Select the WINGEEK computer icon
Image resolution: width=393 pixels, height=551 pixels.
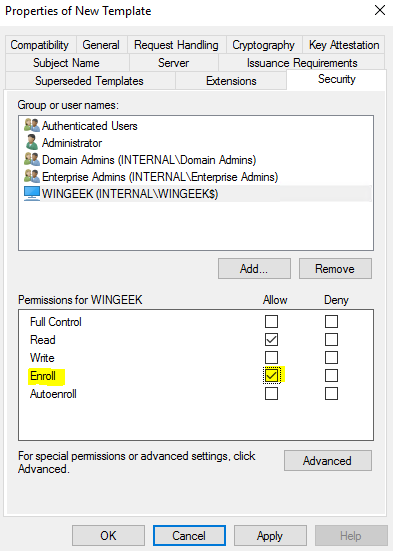point(32,193)
